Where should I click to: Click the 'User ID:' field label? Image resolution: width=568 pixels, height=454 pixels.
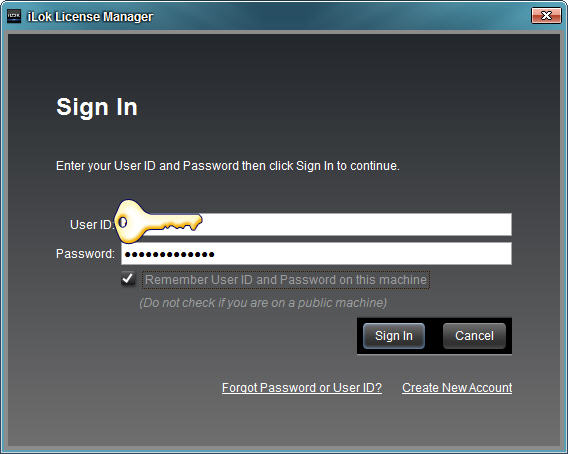coord(92,225)
